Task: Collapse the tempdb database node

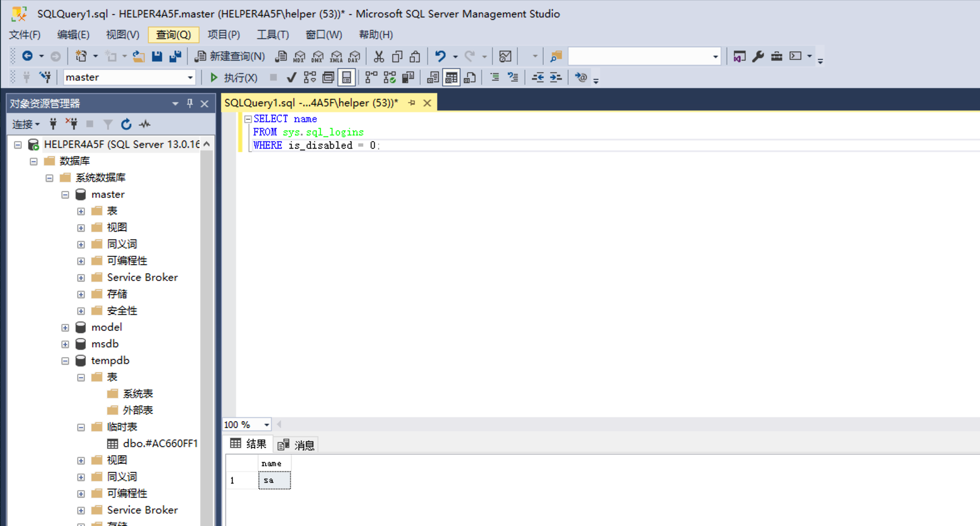Action: pos(65,361)
